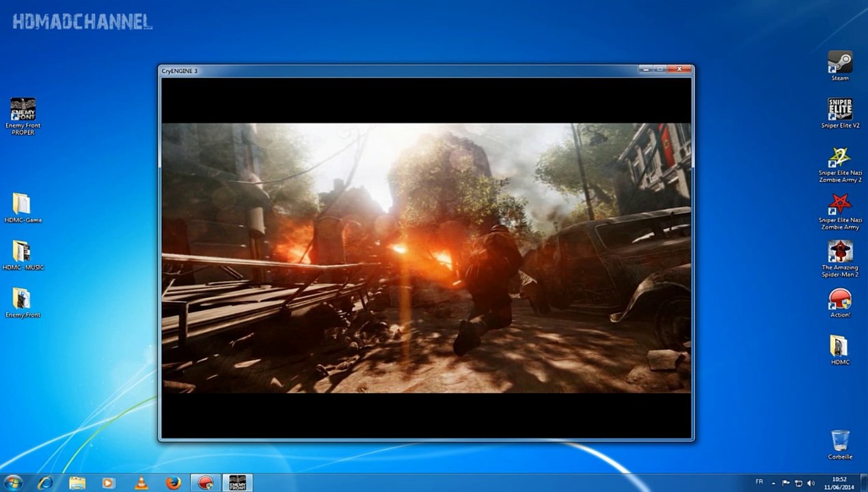
Task: Minimize the CryENGINE 3 window
Action: [645, 69]
